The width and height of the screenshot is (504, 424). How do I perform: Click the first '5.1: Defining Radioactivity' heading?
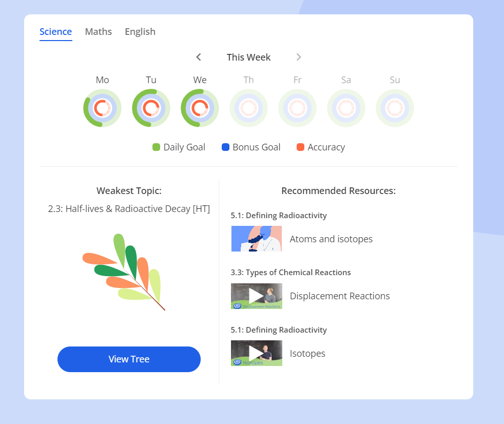click(x=279, y=216)
